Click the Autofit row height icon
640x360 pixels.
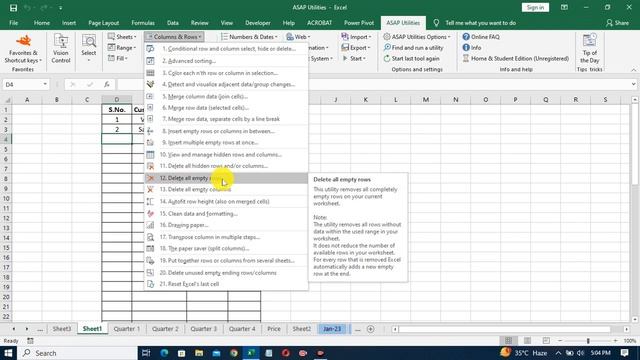pos(151,202)
